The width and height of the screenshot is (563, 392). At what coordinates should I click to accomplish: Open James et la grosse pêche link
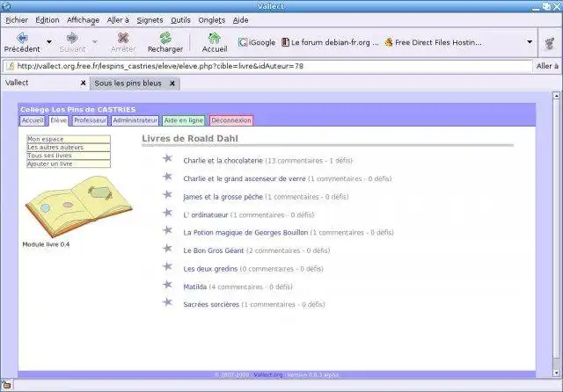[223, 197]
